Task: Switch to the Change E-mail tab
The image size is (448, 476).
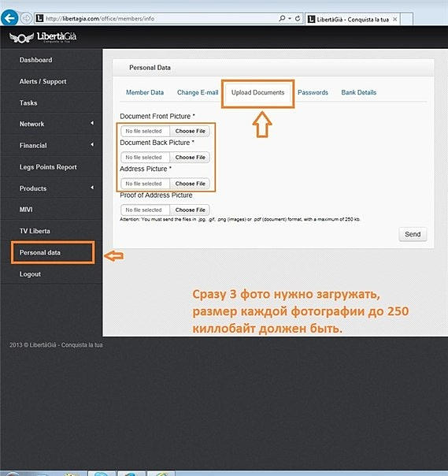Action: (x=198, y=92)
